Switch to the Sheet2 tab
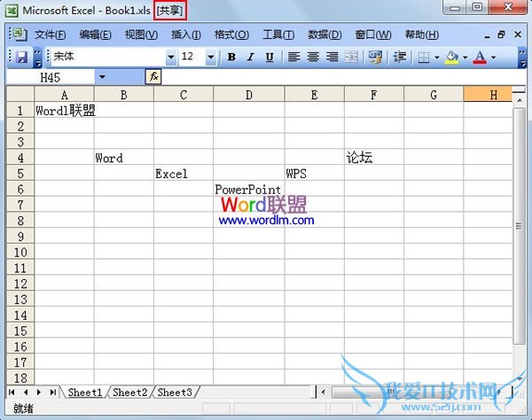532x420 pixels. 130,393
